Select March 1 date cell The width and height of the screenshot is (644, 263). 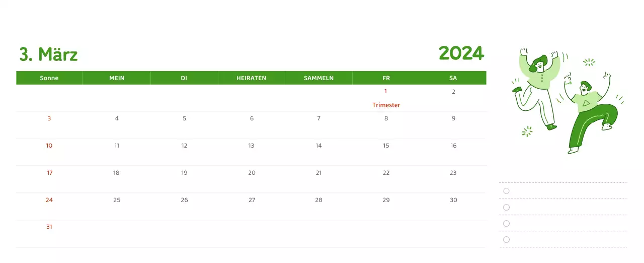click(x=386, y=92)
